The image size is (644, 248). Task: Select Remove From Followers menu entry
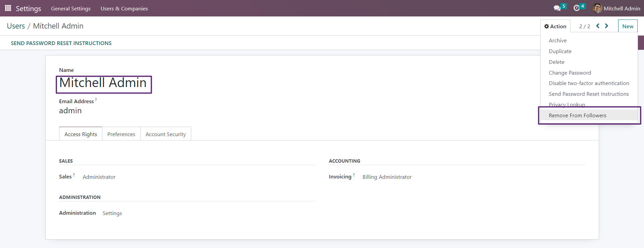589,115
